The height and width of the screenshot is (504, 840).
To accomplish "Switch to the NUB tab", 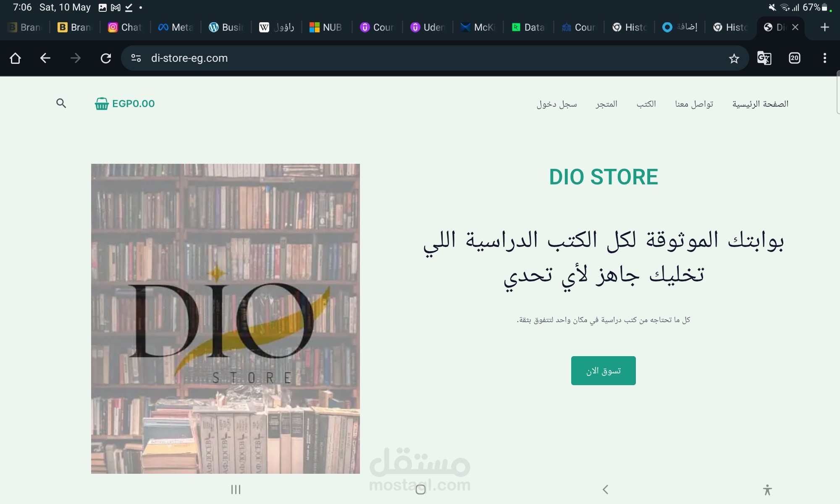I will [326, 27].
